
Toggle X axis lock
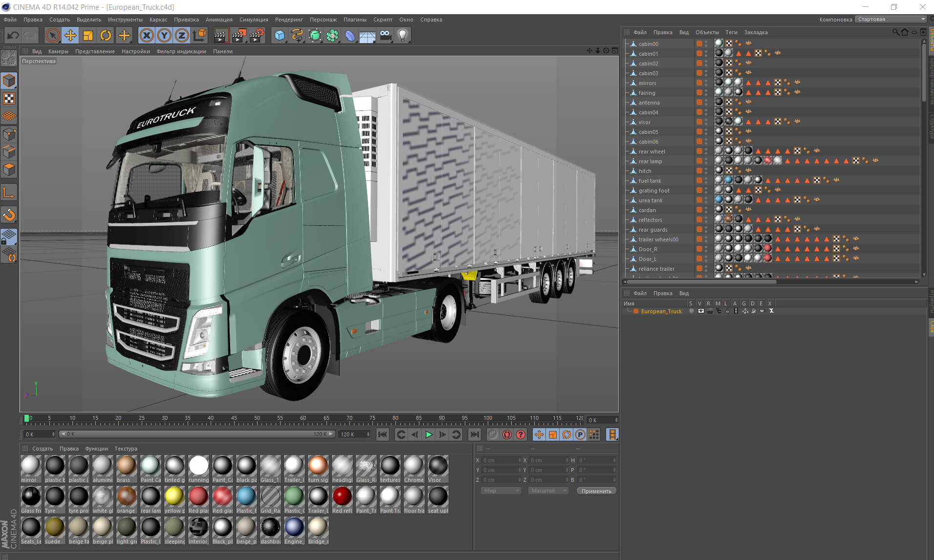147,35
